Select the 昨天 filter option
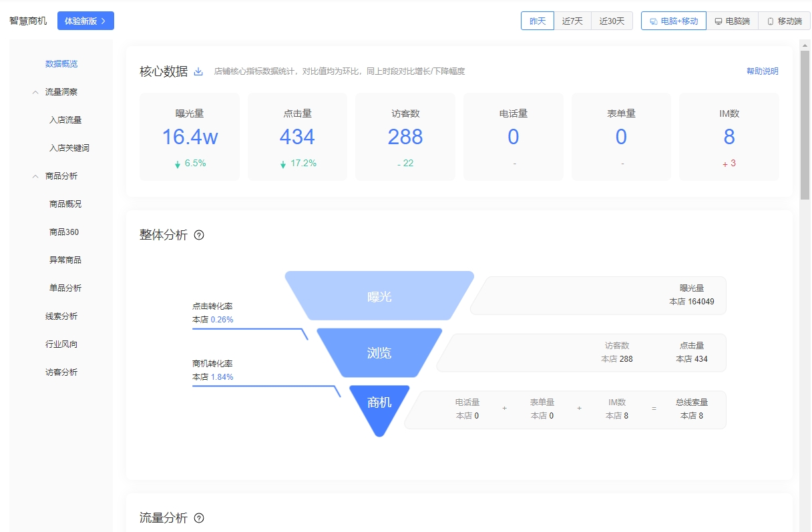This screenshot has width=812, height=532. [538, 21]
